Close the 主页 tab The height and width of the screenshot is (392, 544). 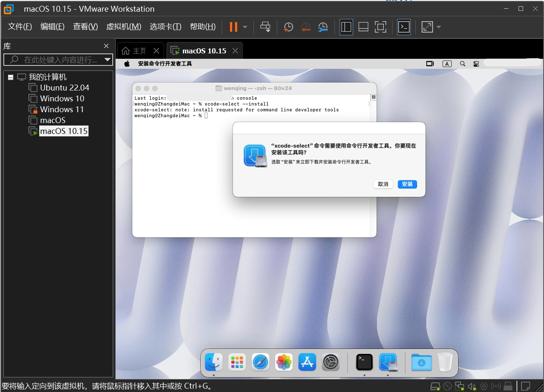click(x=156, y=50)
